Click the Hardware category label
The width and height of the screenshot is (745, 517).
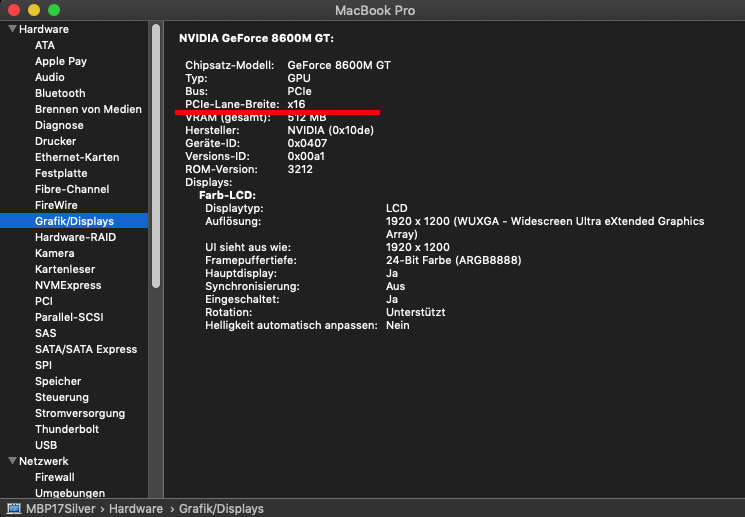(44, 29)
